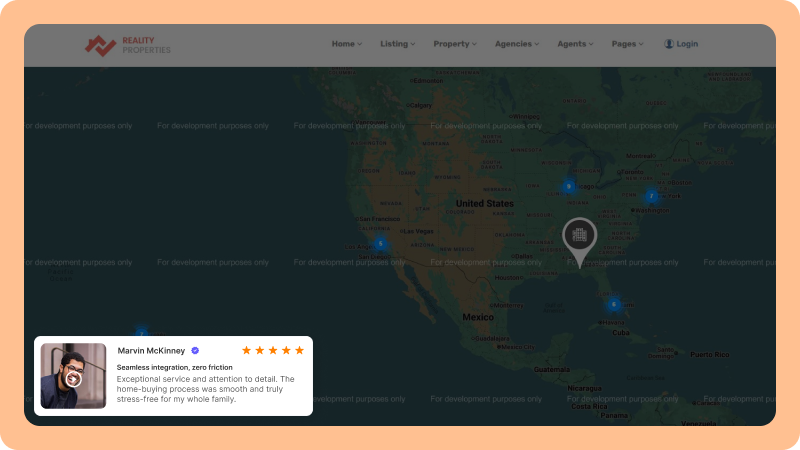Open the Listing dropdown
The image size is (800, 450).
coord(397,44)
